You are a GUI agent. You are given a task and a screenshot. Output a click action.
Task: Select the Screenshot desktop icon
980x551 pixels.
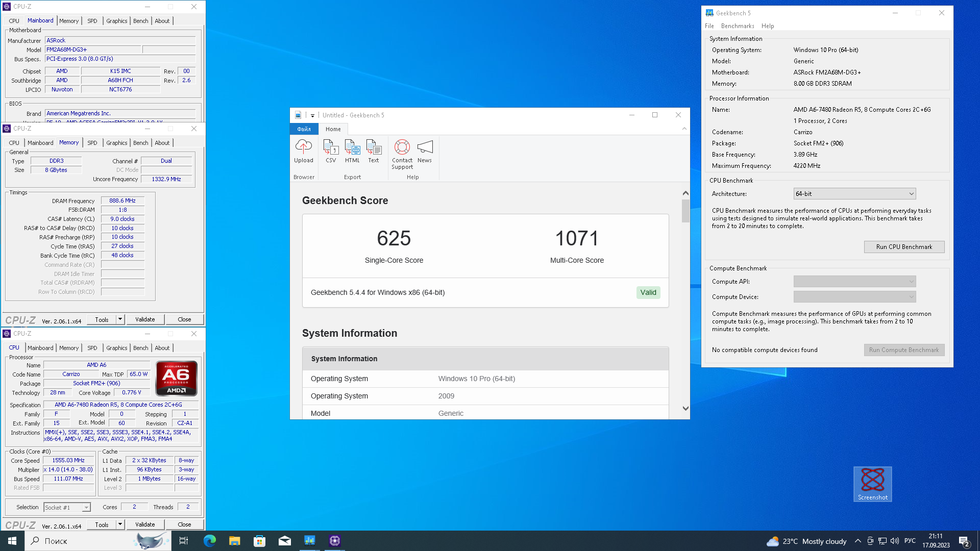coord(873,484)
